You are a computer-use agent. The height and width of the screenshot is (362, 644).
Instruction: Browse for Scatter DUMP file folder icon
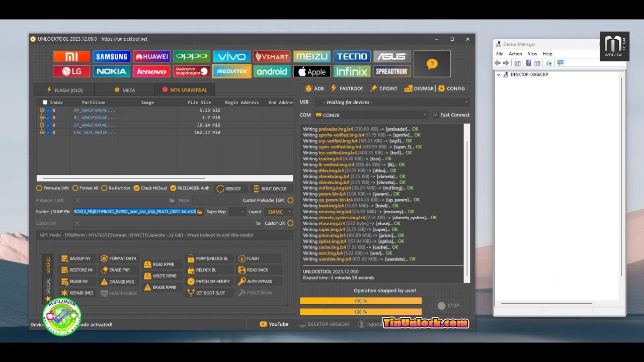pos(200,212)
